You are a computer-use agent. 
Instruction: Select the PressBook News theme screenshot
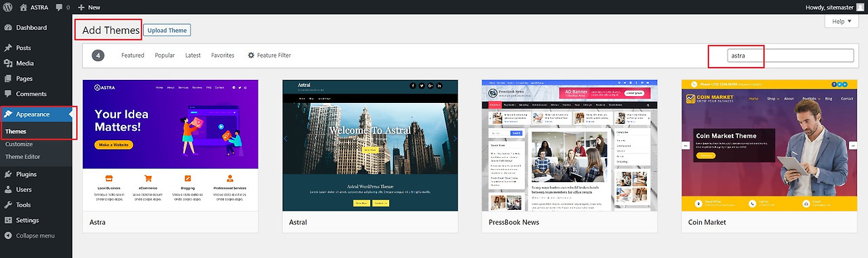(570, 145)
